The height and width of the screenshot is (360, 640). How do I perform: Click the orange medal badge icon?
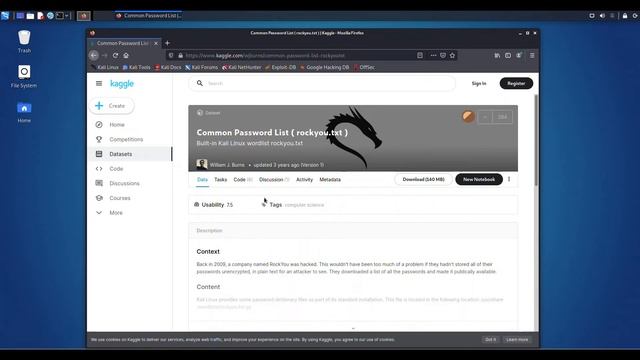click(468, 117)
